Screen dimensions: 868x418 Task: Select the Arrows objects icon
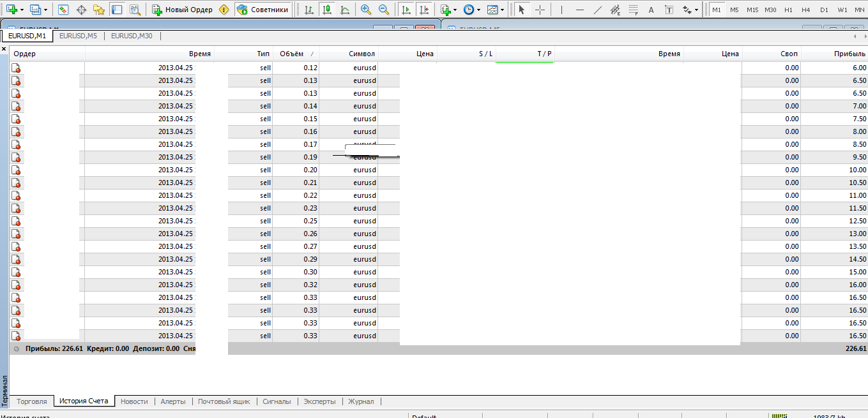(x=687, y=10)
